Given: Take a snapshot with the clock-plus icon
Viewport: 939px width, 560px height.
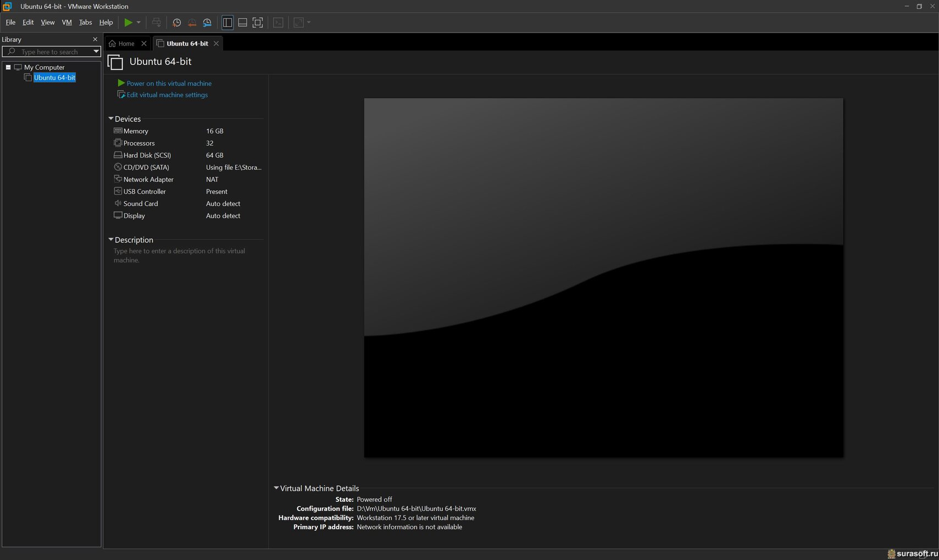Looking at the screenshot, I should [176, 23].
